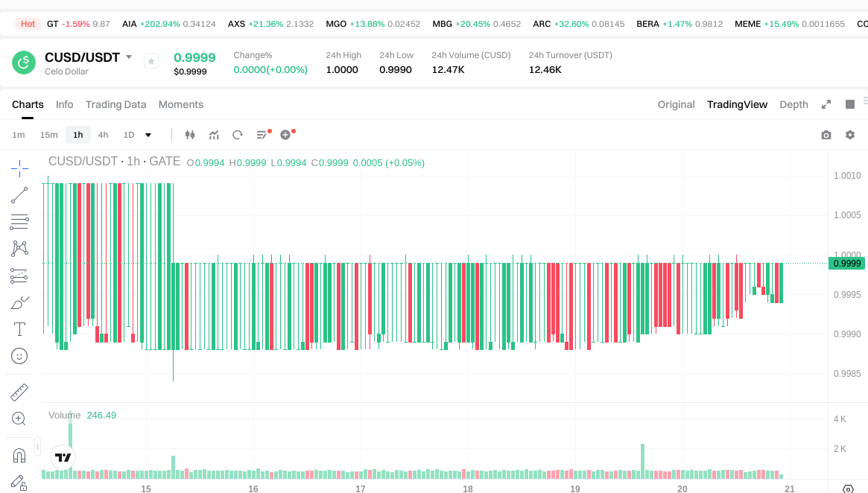Activate the ruler measure tool
Screen dimensions: 868x493
tap(19, 392)
